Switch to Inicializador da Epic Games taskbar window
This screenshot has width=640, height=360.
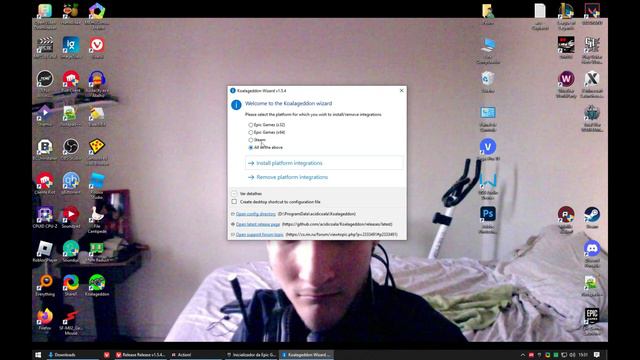tap(251, 355)
